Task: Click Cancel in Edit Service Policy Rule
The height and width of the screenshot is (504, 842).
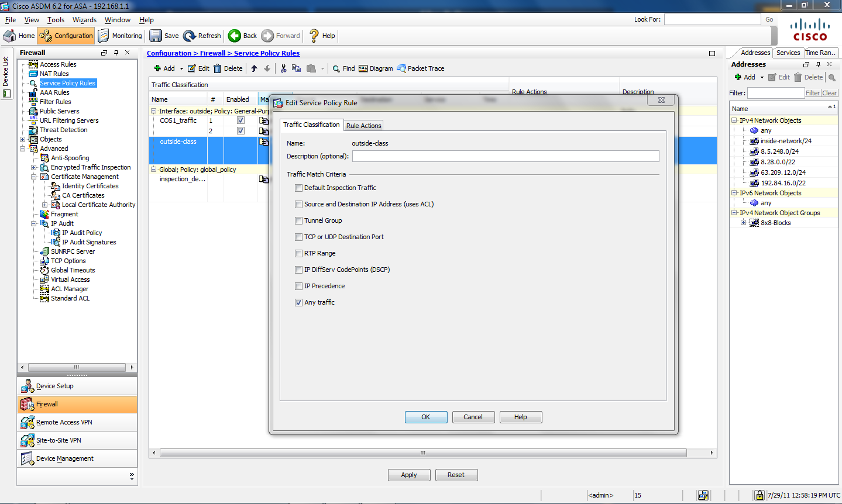Action: pos(473,417)
